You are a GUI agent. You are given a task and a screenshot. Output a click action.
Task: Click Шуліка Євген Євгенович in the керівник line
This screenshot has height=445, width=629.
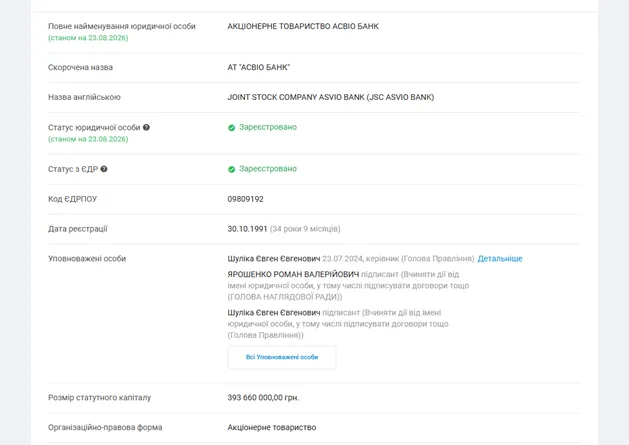coord(274,259)
